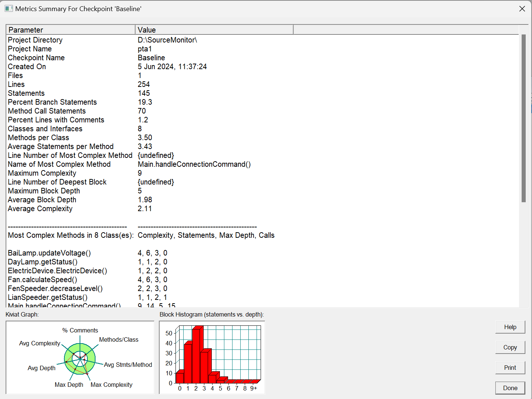Print the metrics summary
The width and height of the screenshot is (532, 399).
[x=510, y=368]
